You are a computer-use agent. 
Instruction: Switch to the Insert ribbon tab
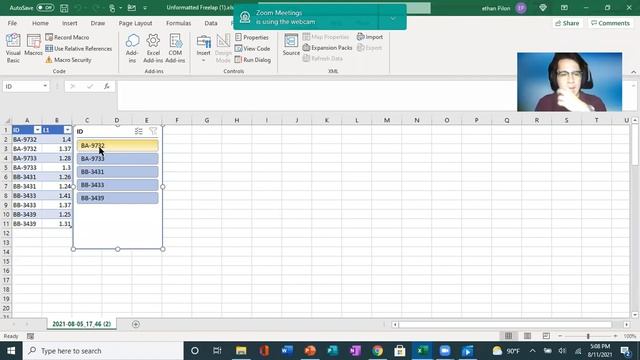pyautogui.click(x=70, y=23)
